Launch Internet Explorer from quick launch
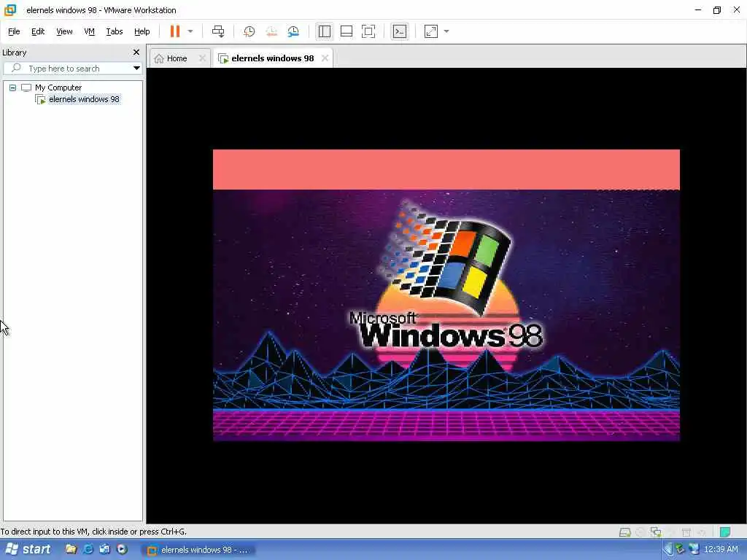Image resolution: width=747 pixels, height=560 pixels. point(88,550)
